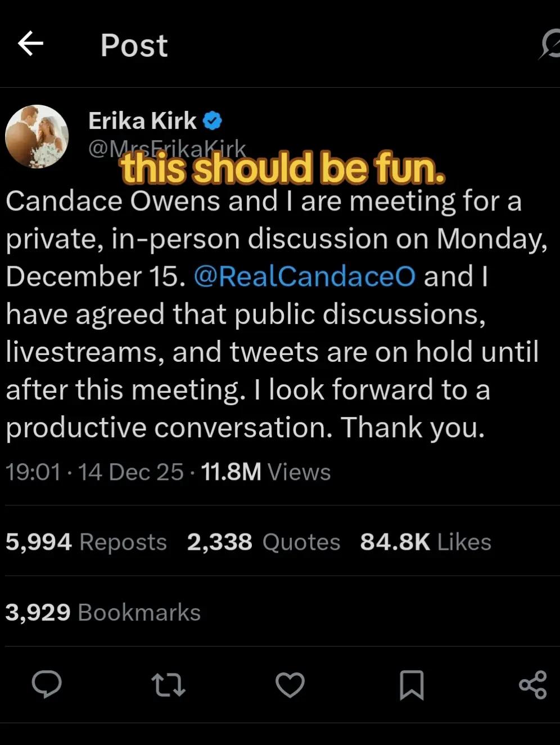
Task: Open the @RealCandaceO mention link
Action: (305, 276)
